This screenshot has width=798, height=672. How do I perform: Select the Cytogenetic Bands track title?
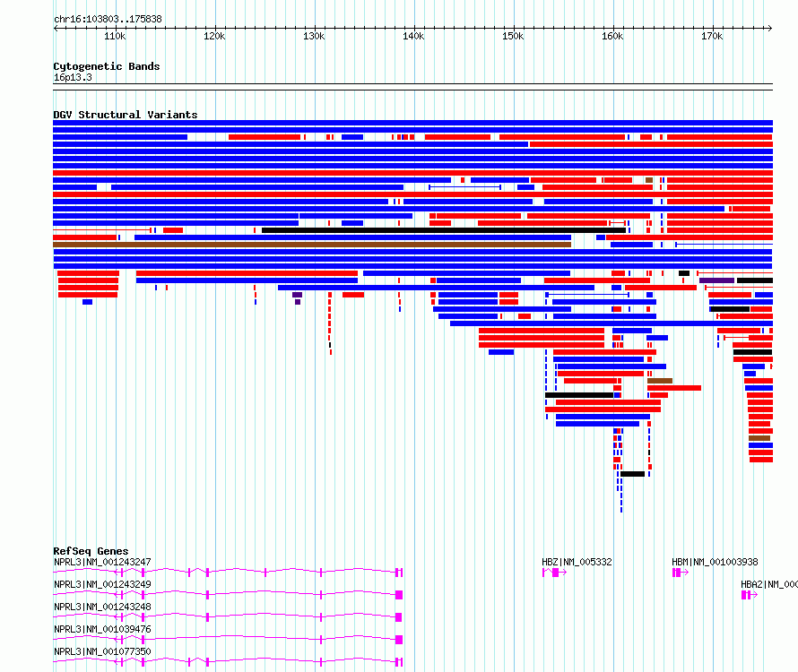coord(107,66)
